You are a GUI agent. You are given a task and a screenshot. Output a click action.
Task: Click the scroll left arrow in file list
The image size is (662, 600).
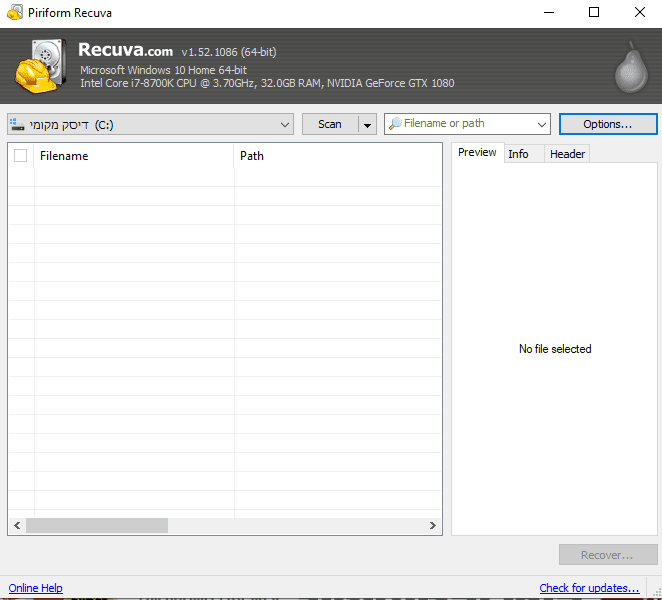[x=17, y=525]
